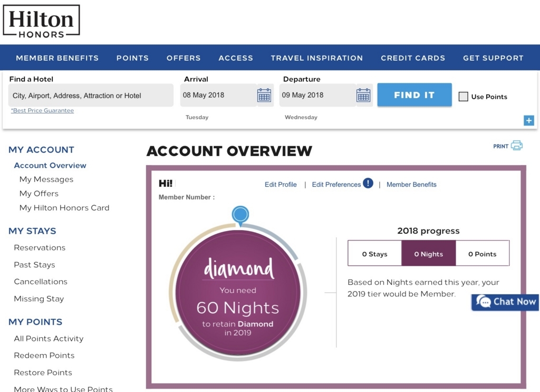Expand search options with the plus icon
The image size is (540, 392).
coord(528,121)
